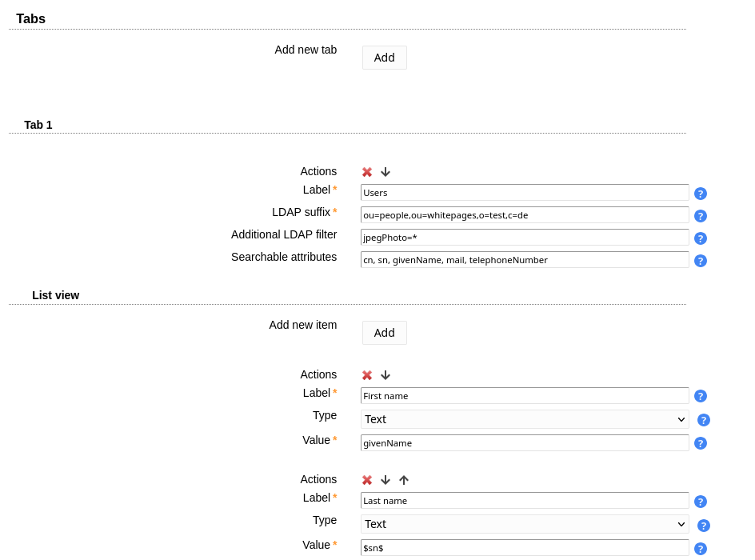The image size is (755, 560).
Task: Move Last name item down
Action: pos(385,480)
